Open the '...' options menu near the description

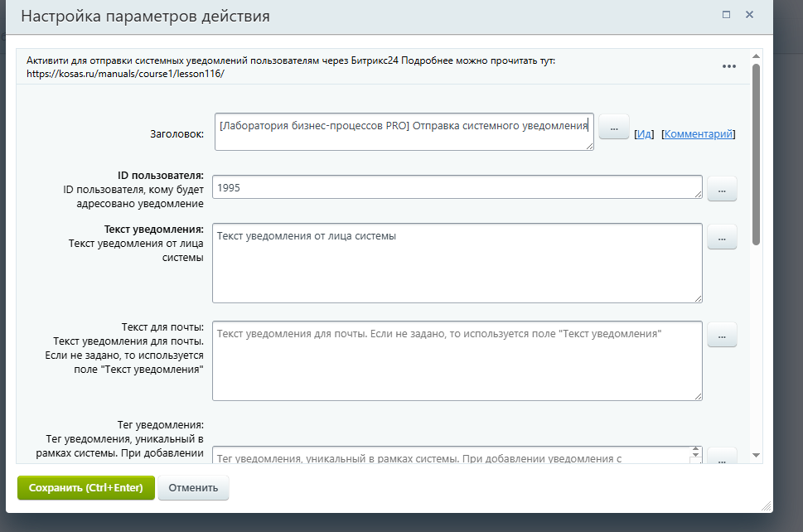pyautogui.click(x=729, y=66)
